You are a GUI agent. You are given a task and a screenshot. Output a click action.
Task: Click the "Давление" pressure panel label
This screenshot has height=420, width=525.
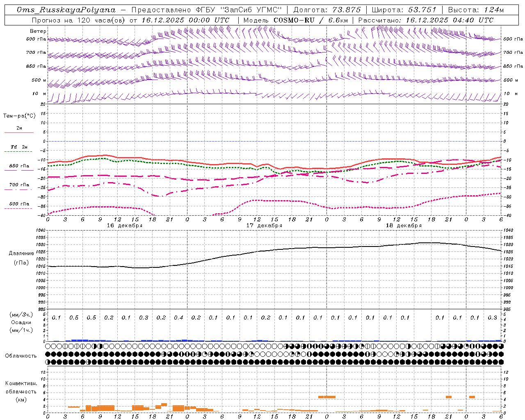tap(21, 253)
